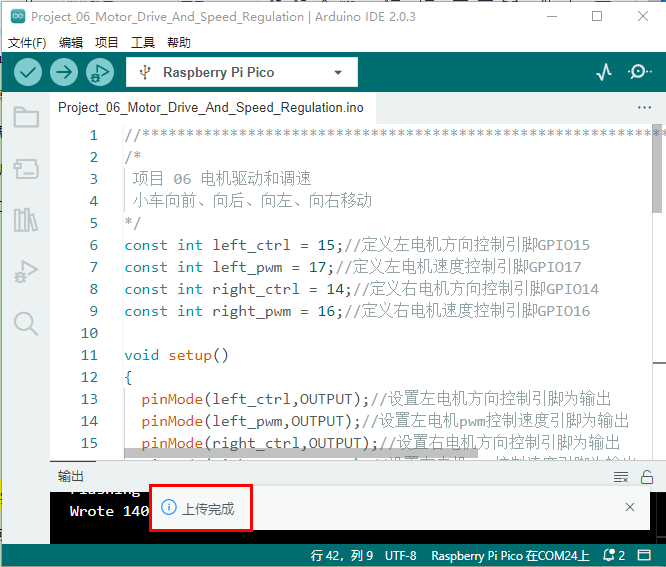Toggle the output scroll lock icon
Image resolution: width=666 pixels, height=567 pixels.
(x=647, y=477)
